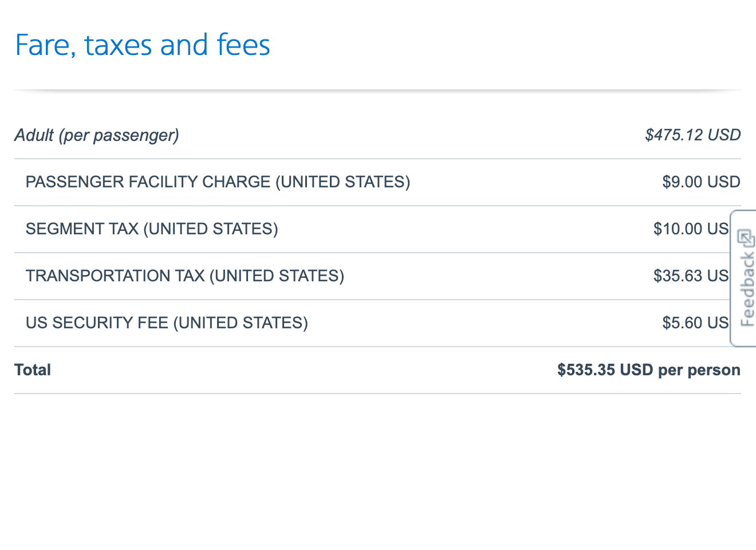
Task: Click 'USD' beside the $9.00 charge
Action: click(x=724, y=182)
